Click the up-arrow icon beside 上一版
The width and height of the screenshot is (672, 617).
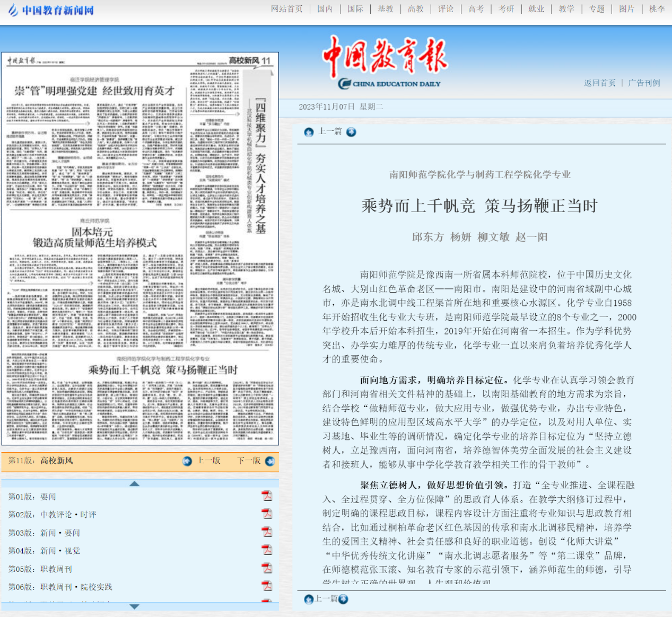click(x=187, y=461)
